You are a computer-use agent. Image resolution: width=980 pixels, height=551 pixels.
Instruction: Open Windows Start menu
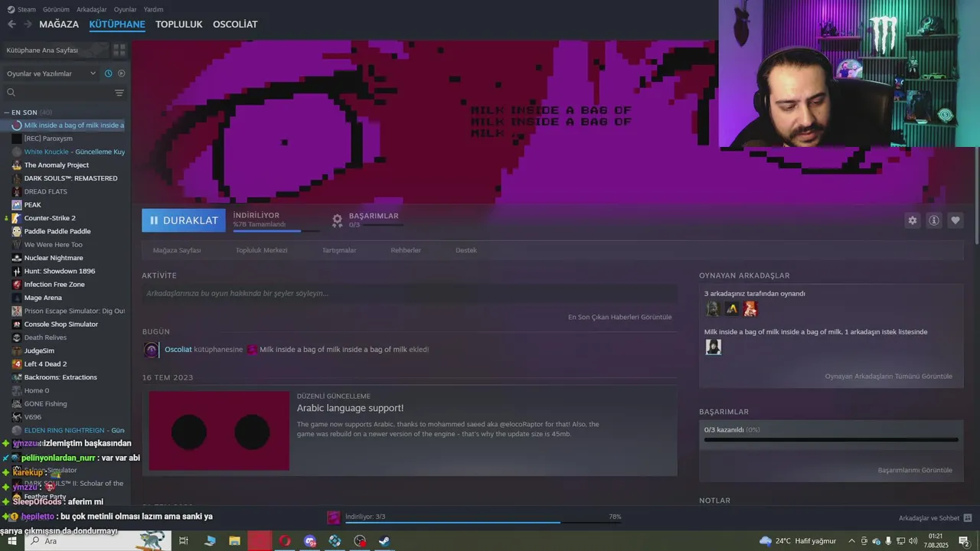(11, 541)
